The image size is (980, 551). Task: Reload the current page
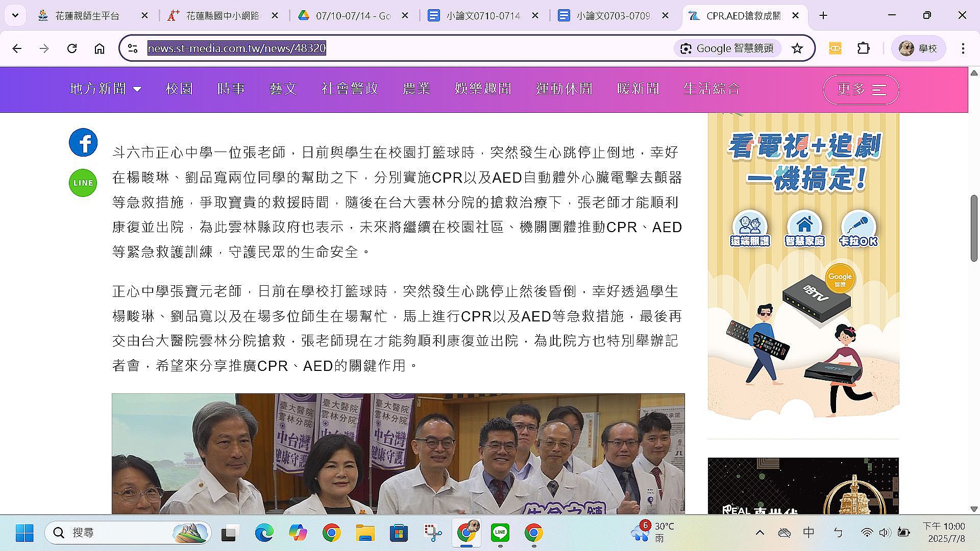pyautogui.click(x=72, y=48)
